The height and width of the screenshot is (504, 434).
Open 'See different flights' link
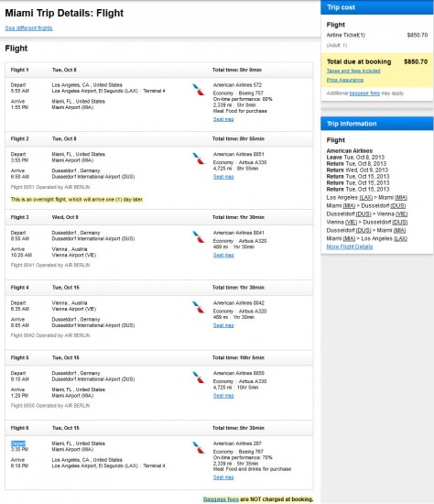coord(28,28)
